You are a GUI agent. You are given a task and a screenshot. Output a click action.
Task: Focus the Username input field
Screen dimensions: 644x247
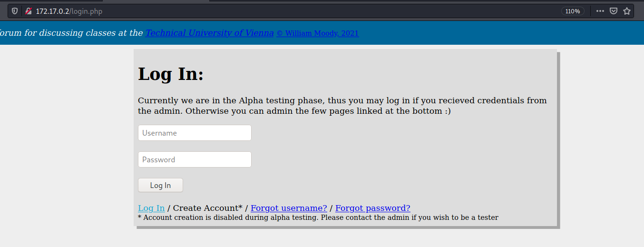pos(195,133)
